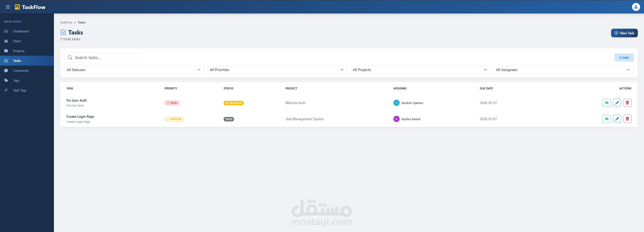Click the due date of Create Login Page
The height and width of the screenshot is (232, 644).
(x=488, y=119)
